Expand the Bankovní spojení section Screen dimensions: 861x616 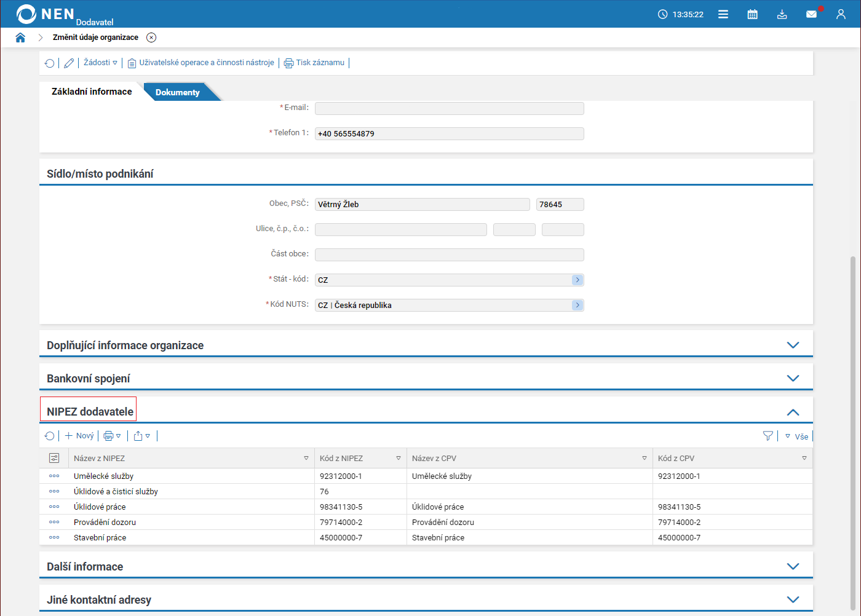pos(793,378)
